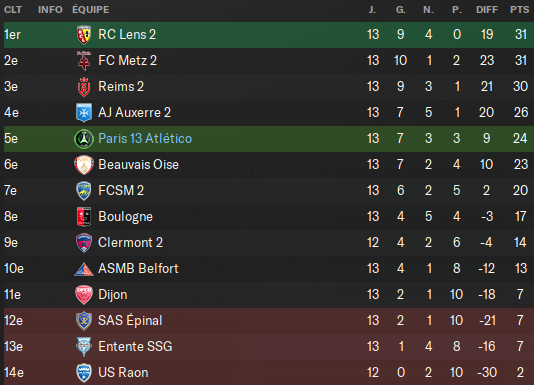This screenshot has height=385, width=534.
Task: Click the Dijon red badge
Action: coord(84,295)
